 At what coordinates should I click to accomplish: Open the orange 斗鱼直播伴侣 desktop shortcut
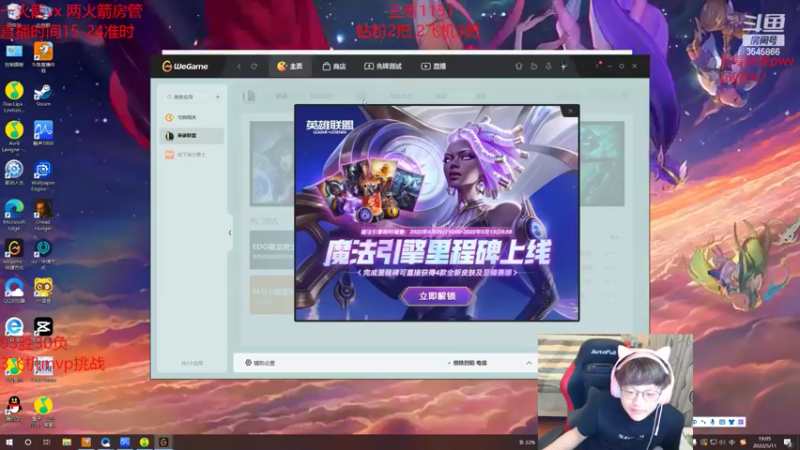click(43, 57)
